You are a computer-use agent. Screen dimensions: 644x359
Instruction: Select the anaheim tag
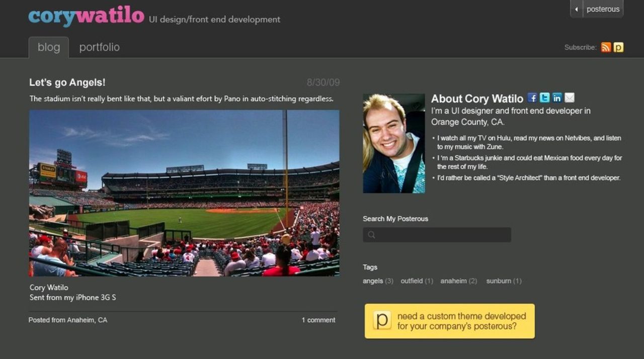[x=453, y=281]
